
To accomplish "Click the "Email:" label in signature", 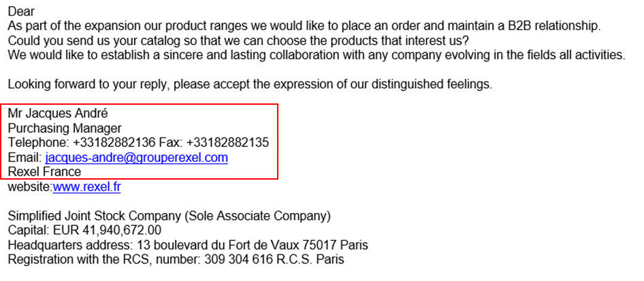I will (25, 158).
